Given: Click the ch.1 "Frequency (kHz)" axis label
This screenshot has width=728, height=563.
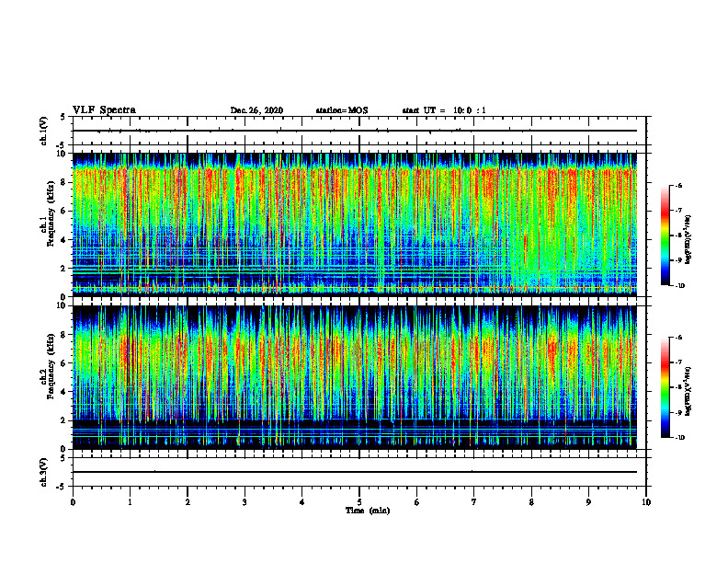Looking at the screenshot, I should coord(51,214).
